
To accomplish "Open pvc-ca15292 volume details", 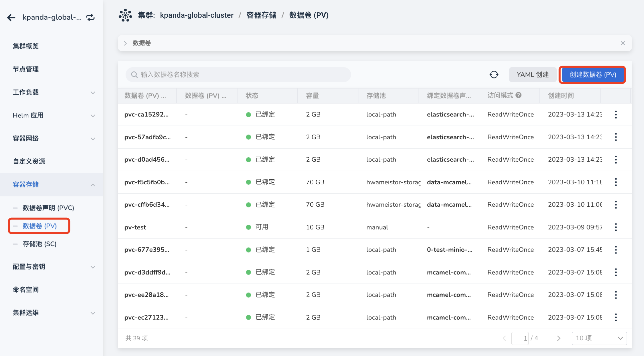I will tap(146, 115).
